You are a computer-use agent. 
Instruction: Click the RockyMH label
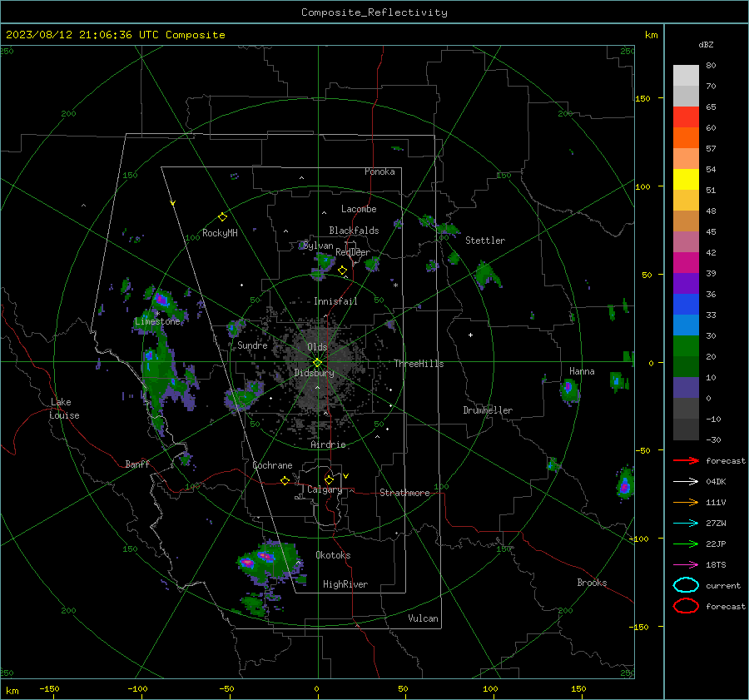click(x=220, y=233)
